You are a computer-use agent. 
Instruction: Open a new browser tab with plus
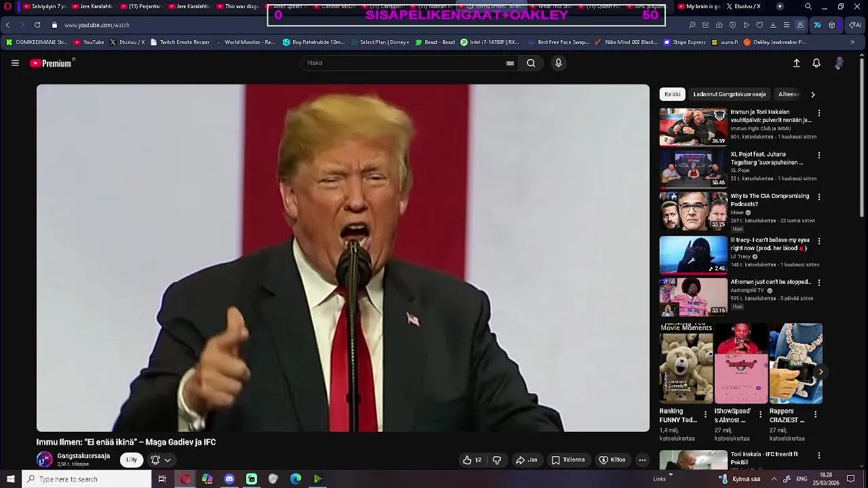(780, 6)
